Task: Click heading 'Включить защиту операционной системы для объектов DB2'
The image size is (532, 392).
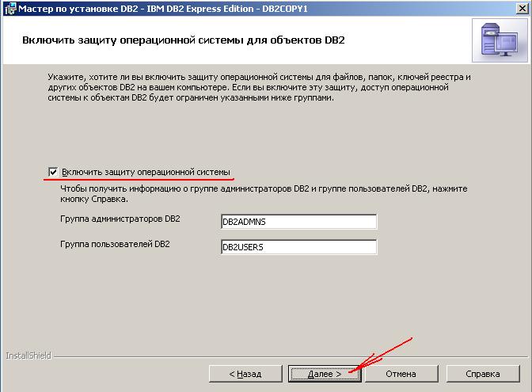Action: pyautogui.click(x=184, y=40)
